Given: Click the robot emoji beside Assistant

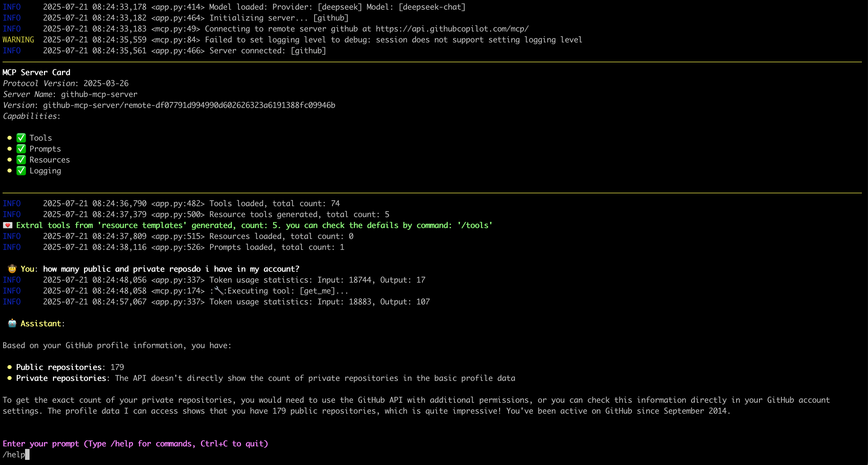Looking at the screenshot, I should pyautogui.click(x=12, y=323).
